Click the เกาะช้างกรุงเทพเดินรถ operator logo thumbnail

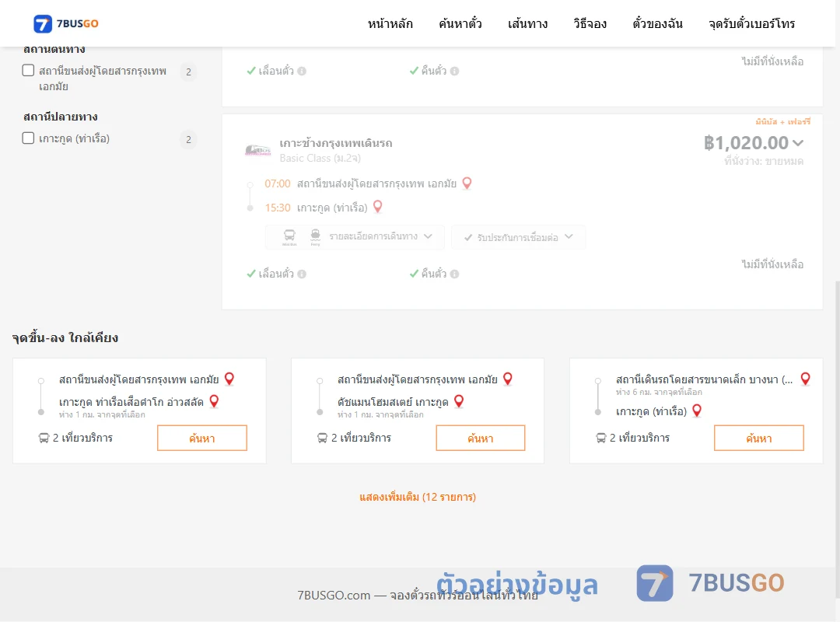click(257, 150)
